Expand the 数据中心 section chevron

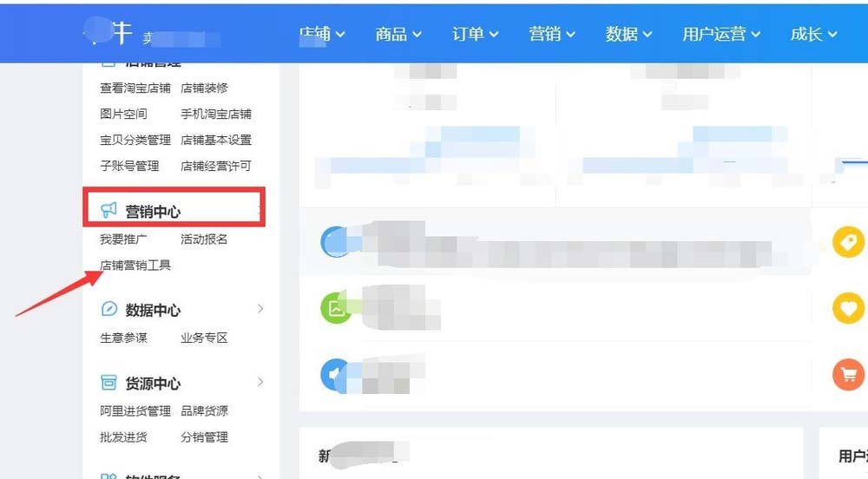[260, 309]
